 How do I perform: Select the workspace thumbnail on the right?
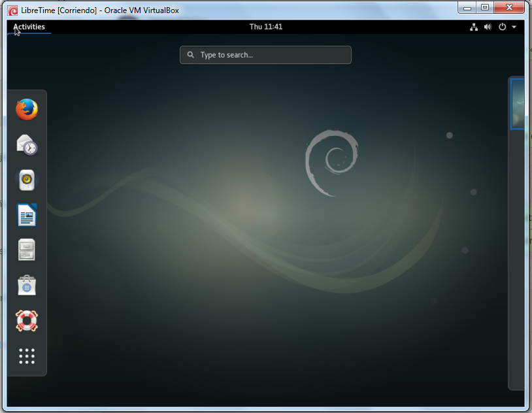(517, 104)
